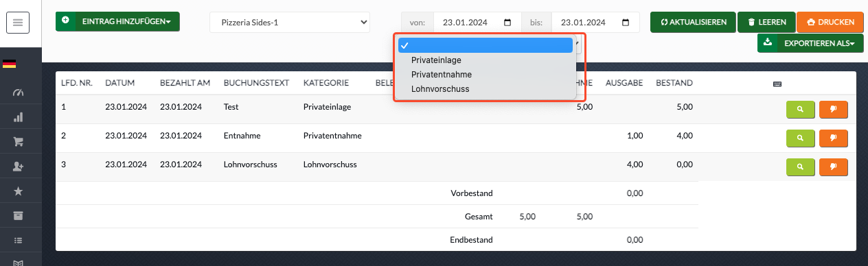The height and width of the screenshot is (266, 868).
Task: Open the star favorites sidebar icon
Action: click(19, 191)
